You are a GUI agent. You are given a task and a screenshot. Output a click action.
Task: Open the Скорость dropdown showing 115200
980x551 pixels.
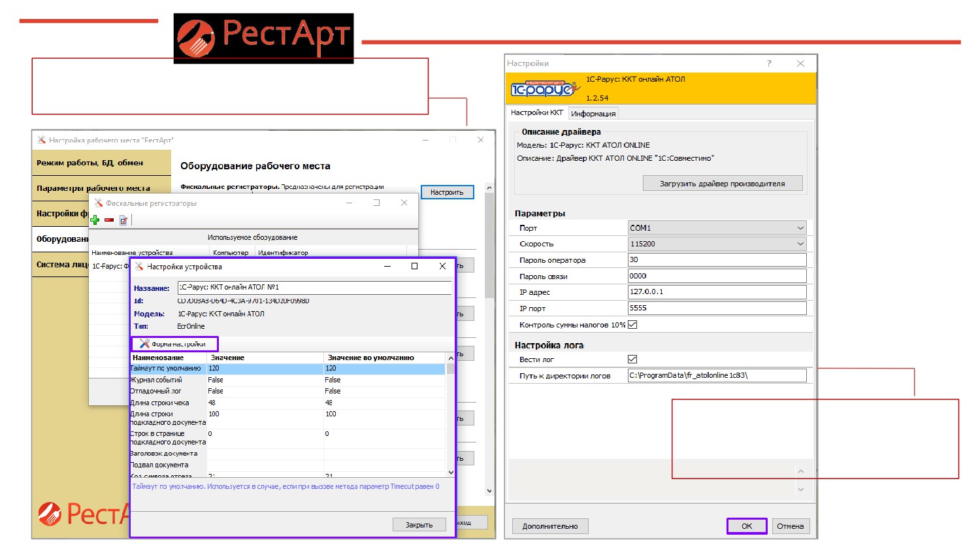click(717, 244)
